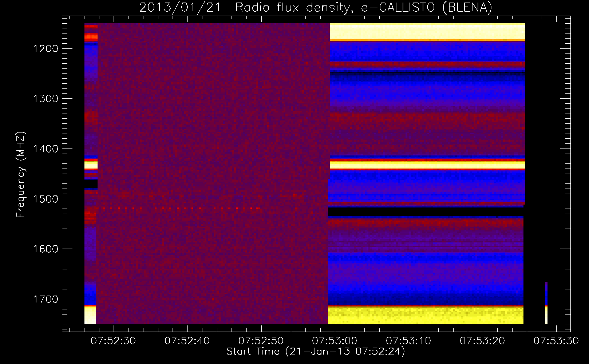Click the bright band at top right of spectrogram
Image resolution: width=589 pixels, height=364 pixels.
coord(427,32)
